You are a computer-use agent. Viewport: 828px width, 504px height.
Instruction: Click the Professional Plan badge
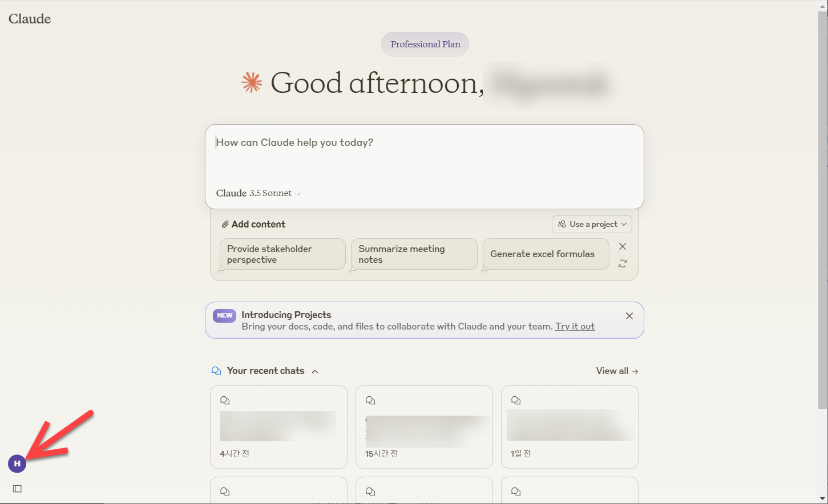[425, 44]
